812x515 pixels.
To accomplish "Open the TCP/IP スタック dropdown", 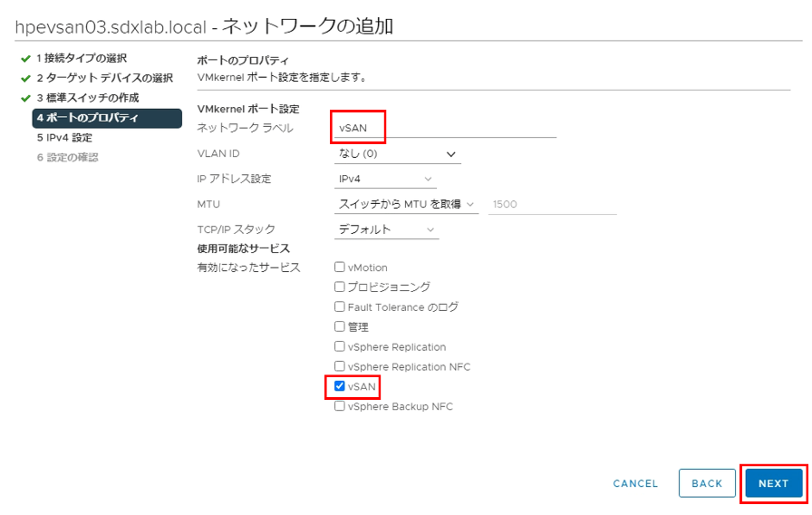I will coord(386,229).
